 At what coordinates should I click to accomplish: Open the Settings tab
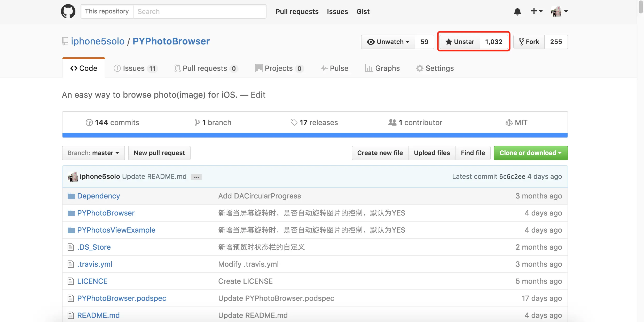pyautogui.click(x=435, y=68)
